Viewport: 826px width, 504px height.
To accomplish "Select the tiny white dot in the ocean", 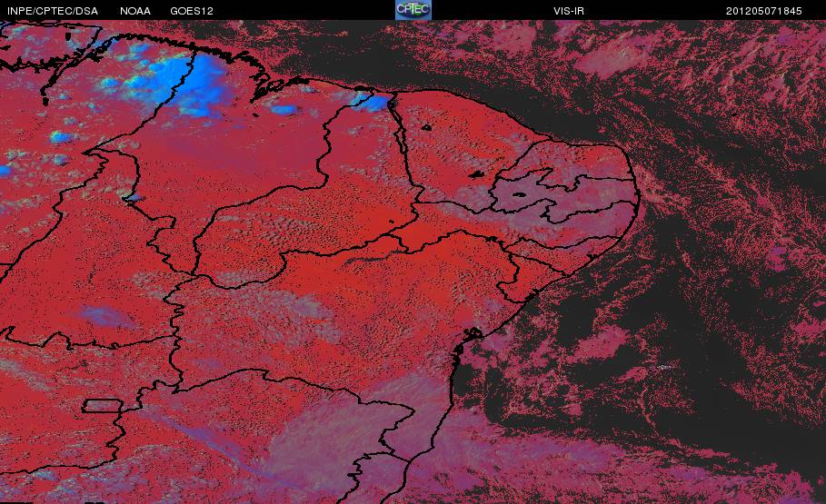I will click(x=665, y=367).
